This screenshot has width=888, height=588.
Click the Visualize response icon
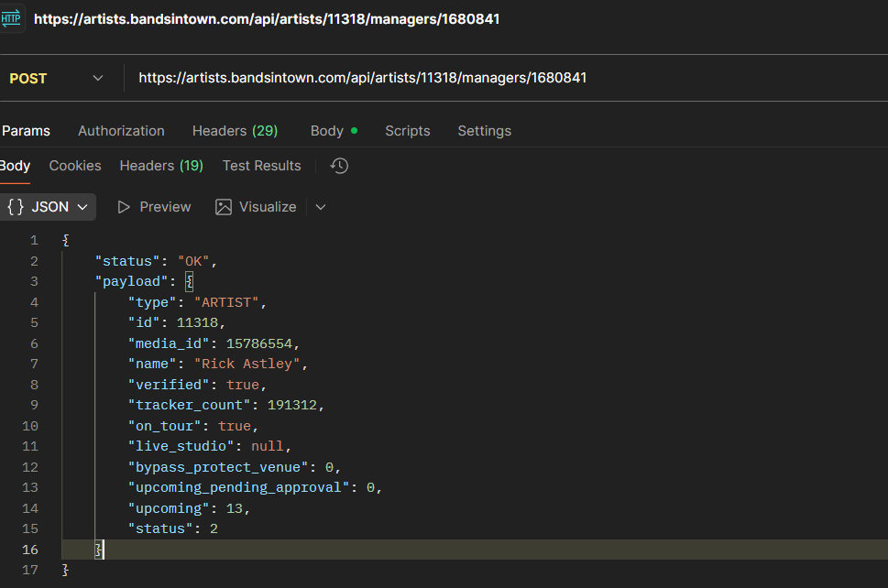click(223, 207)
